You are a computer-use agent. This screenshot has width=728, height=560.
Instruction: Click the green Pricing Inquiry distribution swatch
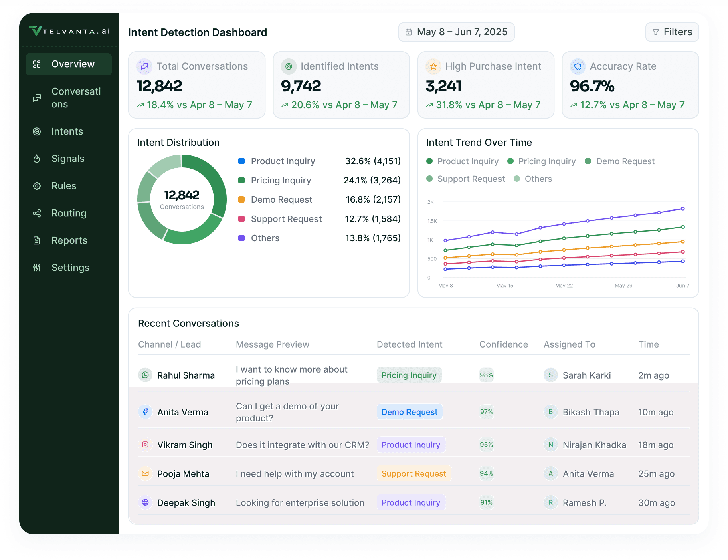[x=241, y=180]
